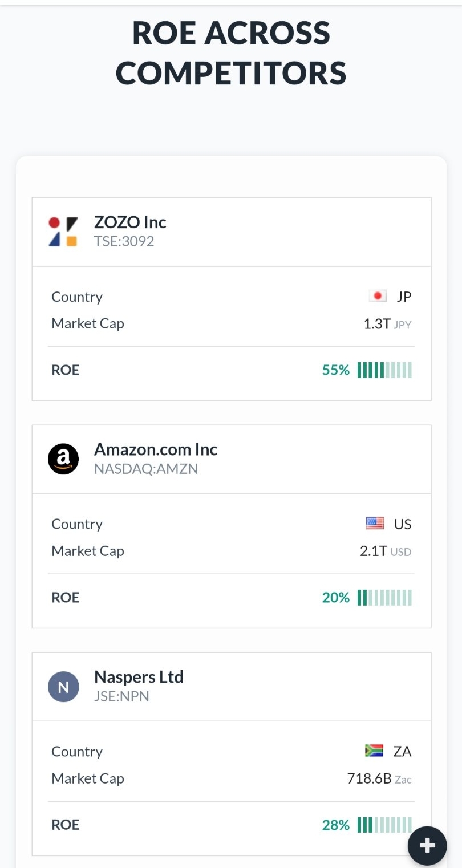Open the Amazon.com Inc company link
Viewport: 462px width, 868px height.
click(156, 449)
